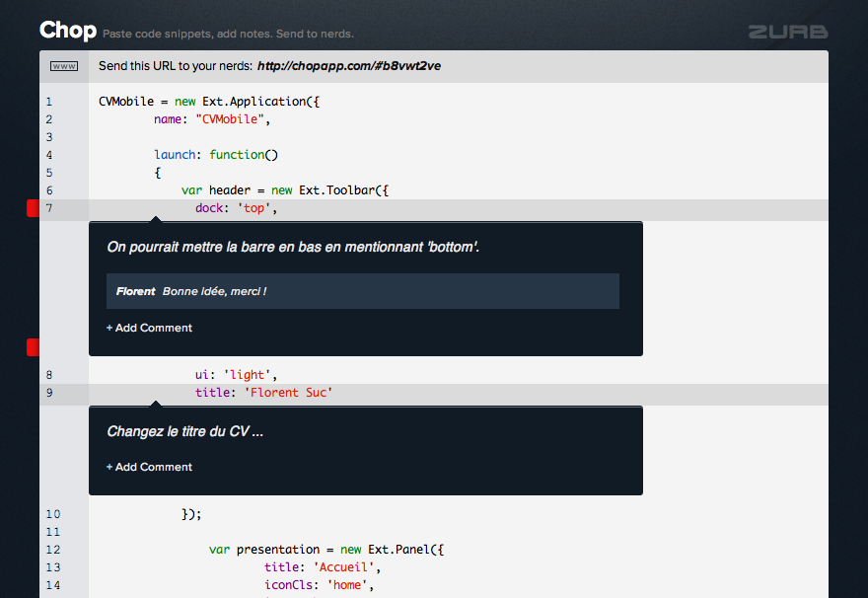Image resolution: width=868 pixels, height=598 pixels.
Task: Click line number 12 in the gutter
Action: pyautogui.click(x=52, y=550)
